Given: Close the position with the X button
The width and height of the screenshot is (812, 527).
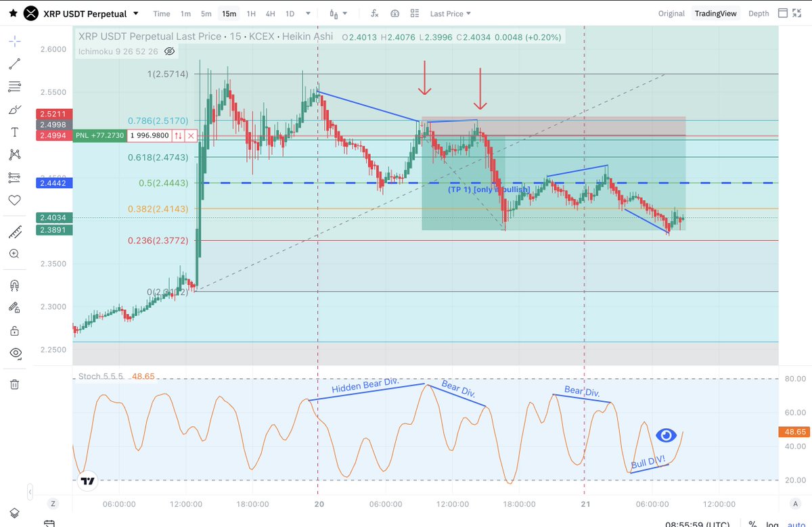Looking at the screenshot, I should point(191,135).
